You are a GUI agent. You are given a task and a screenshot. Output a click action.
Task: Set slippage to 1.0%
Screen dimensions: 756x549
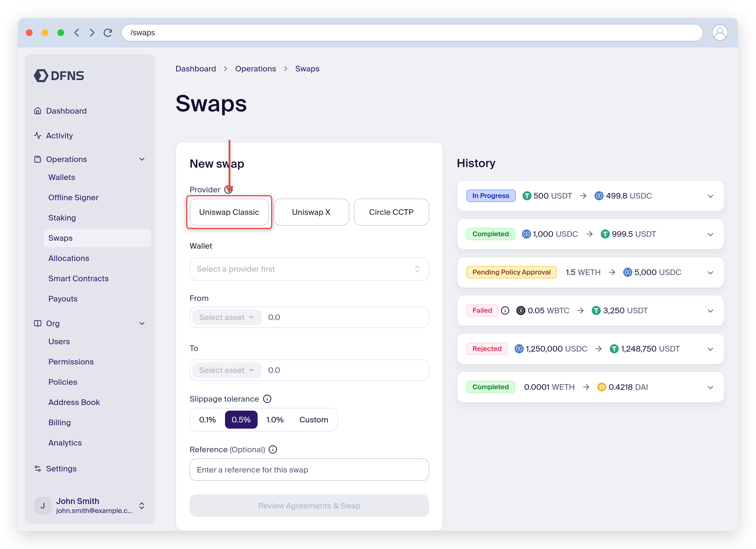(x=275, y=419)
